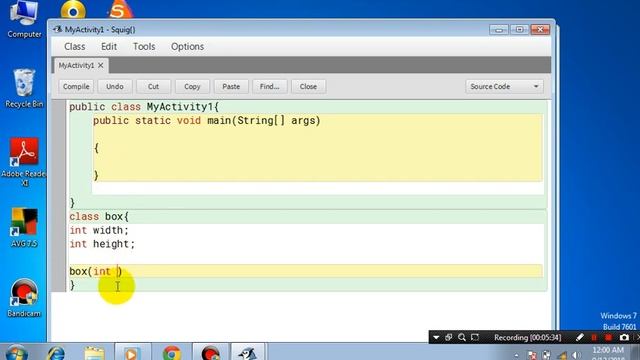Switch to Bandicam on the taskbar
Screen dimensions: 640x360
click(x=210, y=353)
